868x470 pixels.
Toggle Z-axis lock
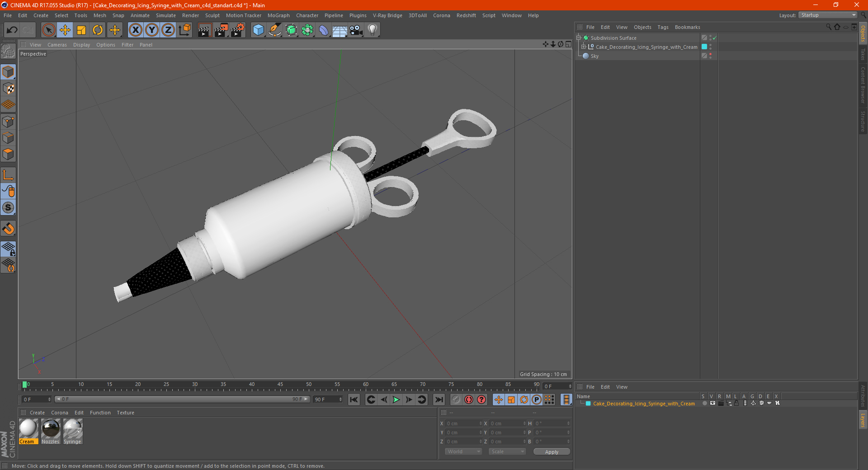[168, 30]
